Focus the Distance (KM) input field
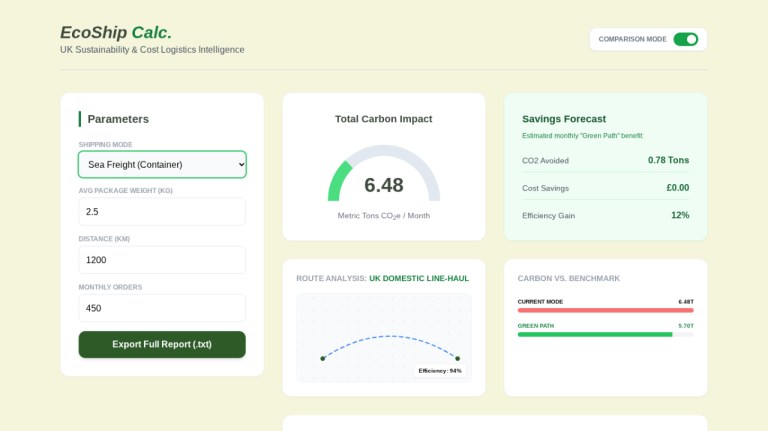This screenshot has width=768, height=431. [x=162, y=260]
